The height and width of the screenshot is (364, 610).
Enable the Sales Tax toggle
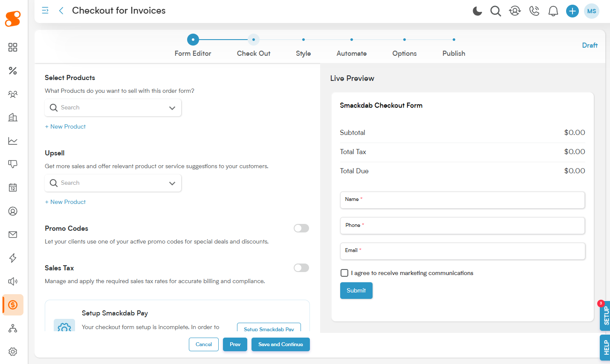click(301, 268)
